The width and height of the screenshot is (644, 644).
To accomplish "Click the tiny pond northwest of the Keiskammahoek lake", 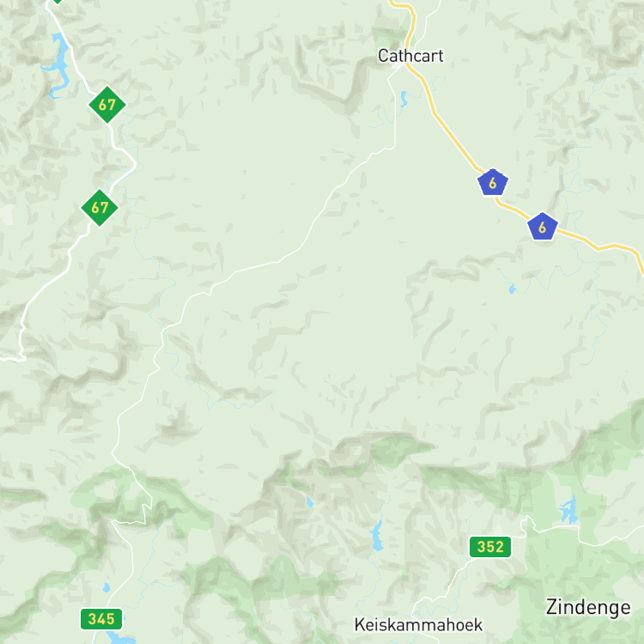I will [310, 502].
